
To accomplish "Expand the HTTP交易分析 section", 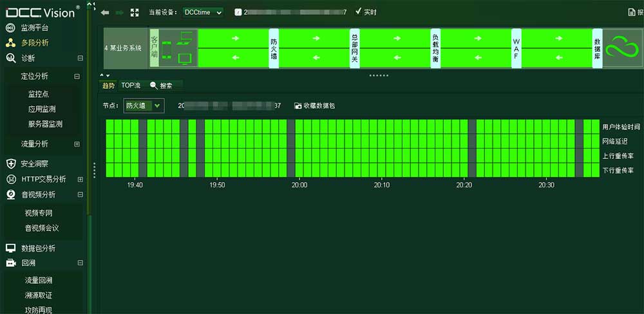I will click(80, 180).
